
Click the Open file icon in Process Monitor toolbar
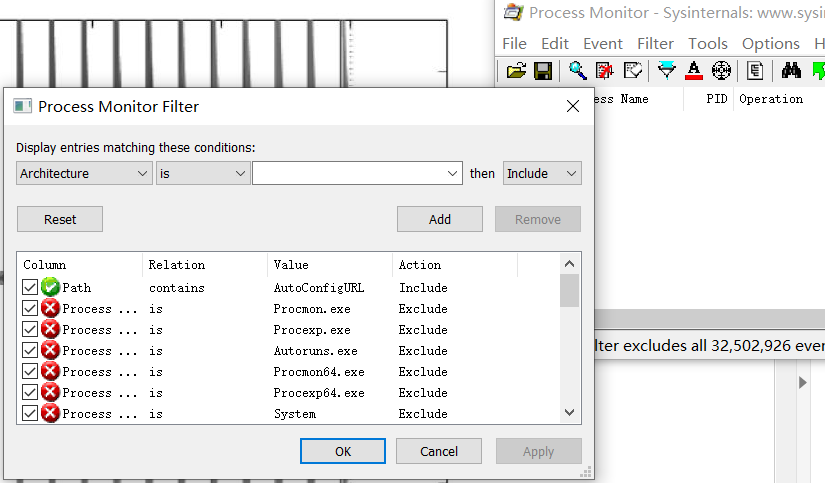[516, 71]
